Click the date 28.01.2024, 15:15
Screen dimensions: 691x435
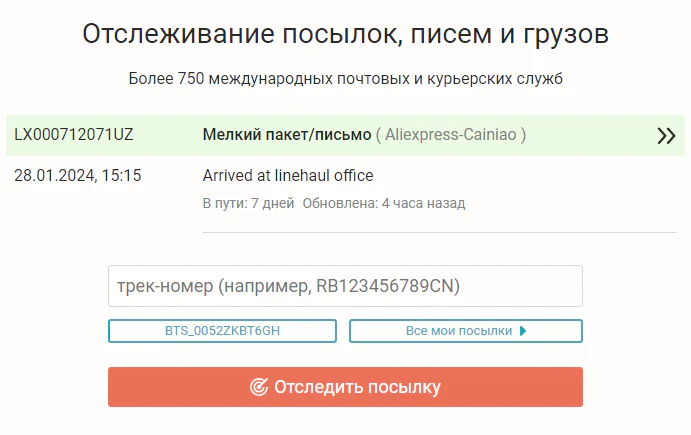(78, 176)
